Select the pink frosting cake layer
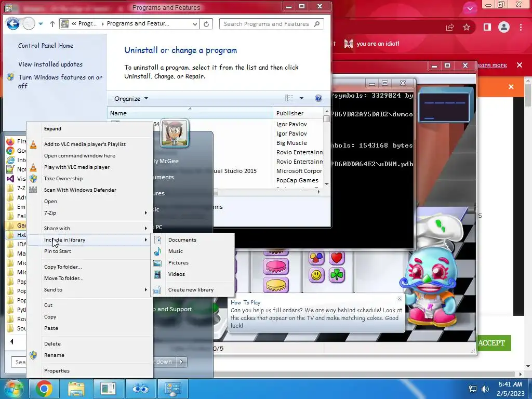Image resolution: width=532 pixels, height=399 pixels. point(276,267)
